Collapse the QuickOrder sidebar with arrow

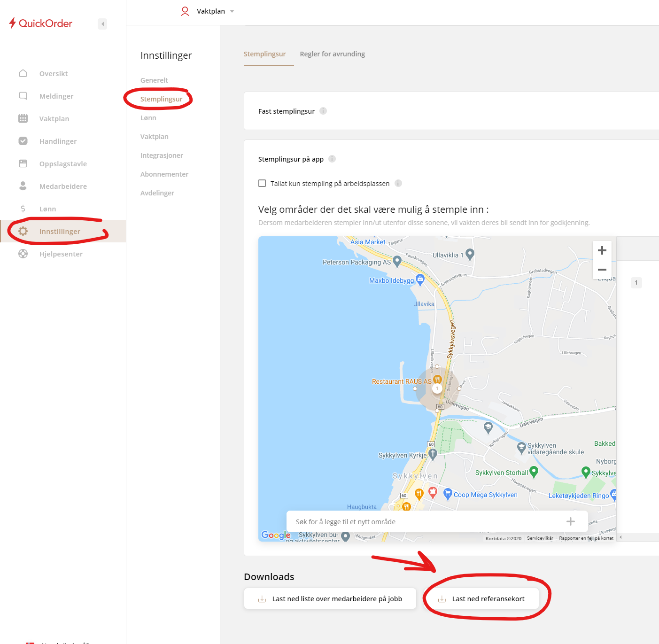coord(102,24)
